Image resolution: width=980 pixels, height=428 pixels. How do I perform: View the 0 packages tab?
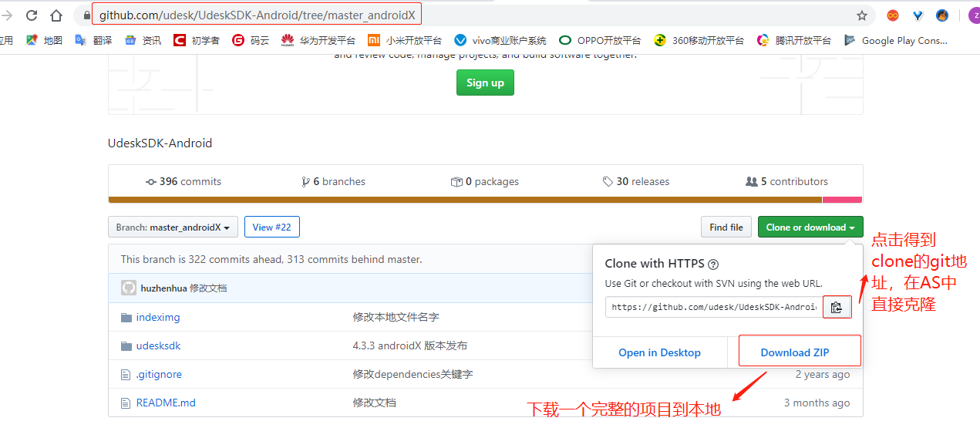(485, 181)
